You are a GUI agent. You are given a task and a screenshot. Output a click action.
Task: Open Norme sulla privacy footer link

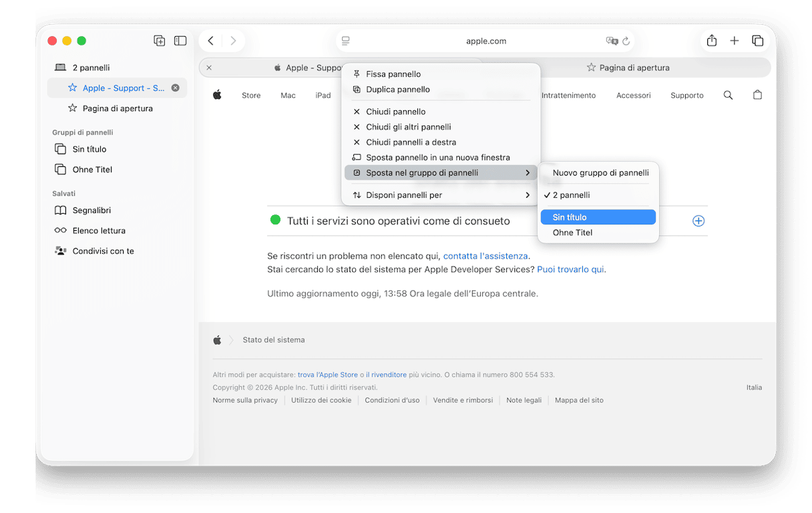coord(245,400)
